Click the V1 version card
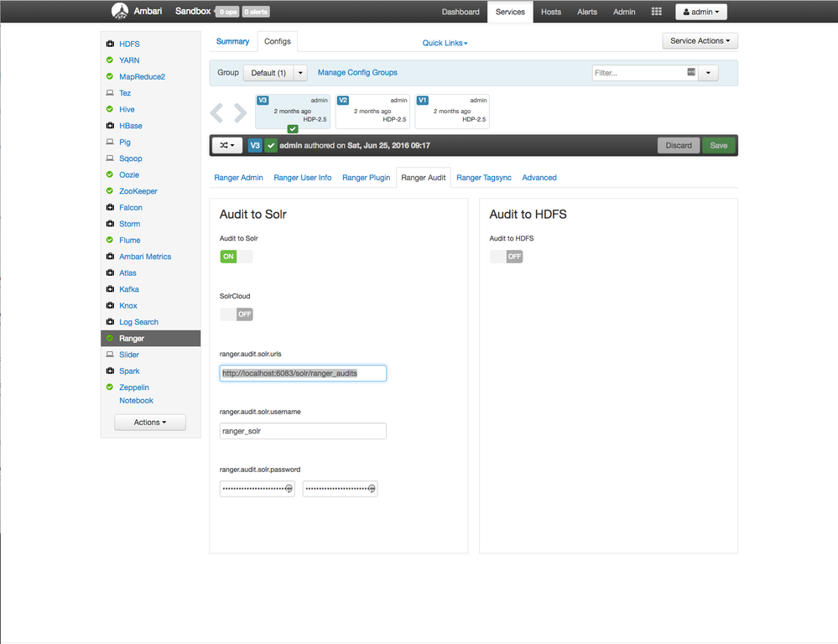The image size is (838, 644). pos(452,110)
